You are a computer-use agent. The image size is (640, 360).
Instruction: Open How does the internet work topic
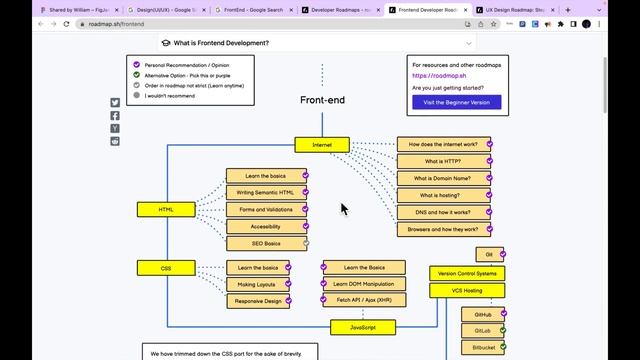(444, 144)
